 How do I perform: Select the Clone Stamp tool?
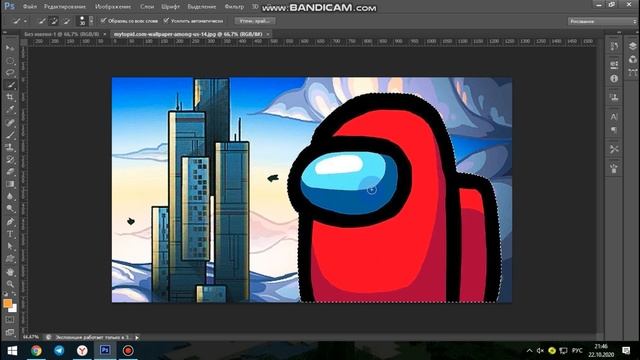(x=10, y=147)
